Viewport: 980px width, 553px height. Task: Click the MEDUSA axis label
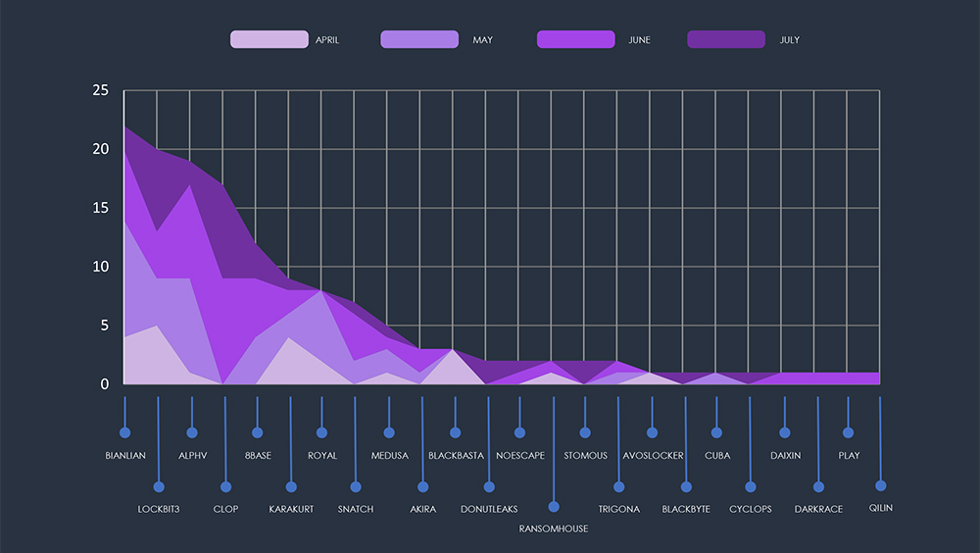389,455
